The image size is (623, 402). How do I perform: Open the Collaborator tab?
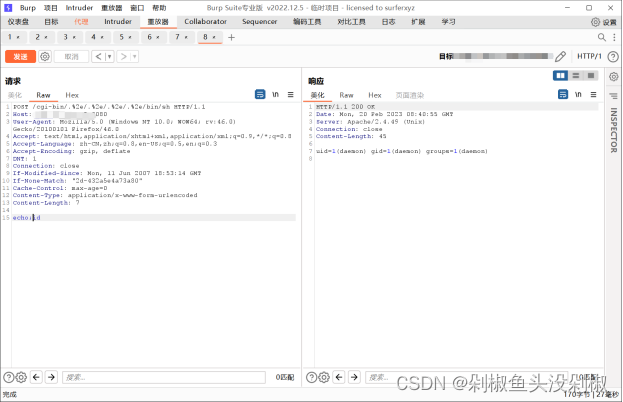tap(205, 22)
